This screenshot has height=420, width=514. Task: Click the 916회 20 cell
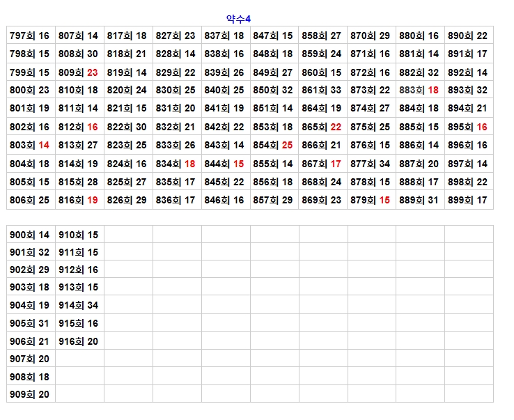click(79, 341)
